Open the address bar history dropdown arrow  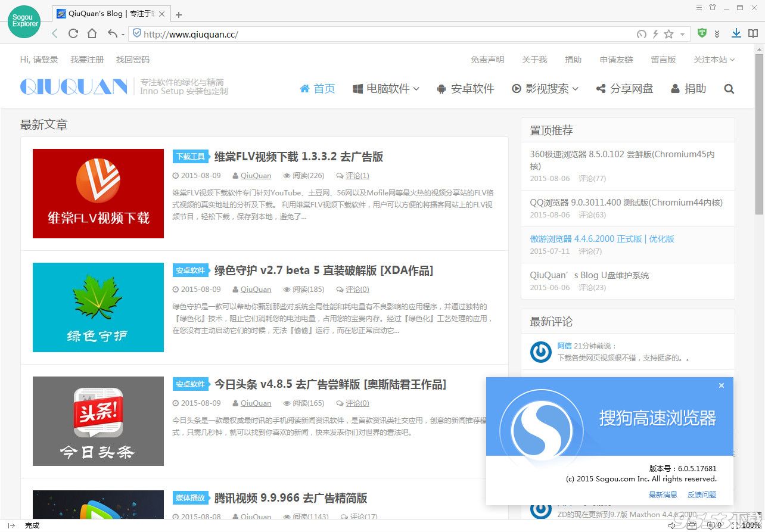pos(683,35)
